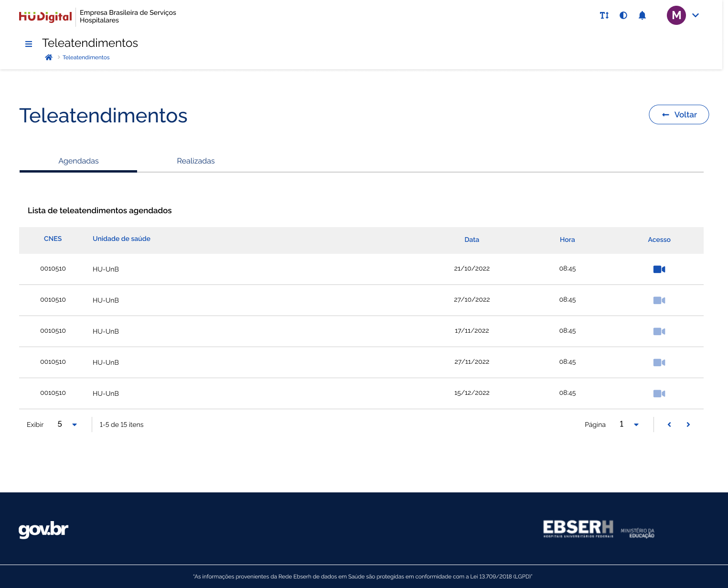Toggle high contrast mode

pos(623,15)
